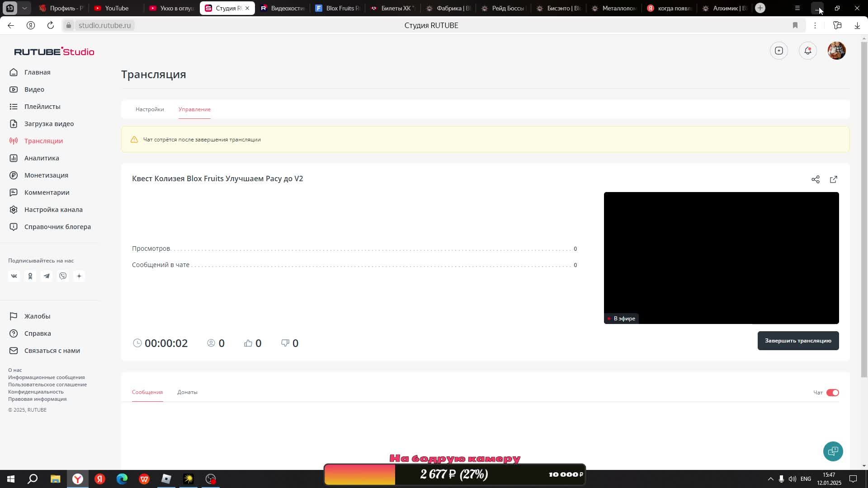This screenshot has width=868, height=488.
Task: Close the Студия RUTUBE browser tab
Action: [x=247, y=8]
